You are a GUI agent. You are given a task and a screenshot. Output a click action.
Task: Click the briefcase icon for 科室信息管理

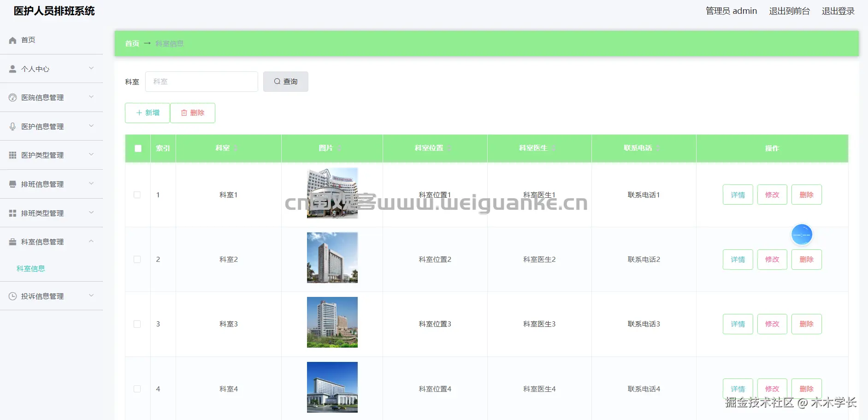(13, 242)
